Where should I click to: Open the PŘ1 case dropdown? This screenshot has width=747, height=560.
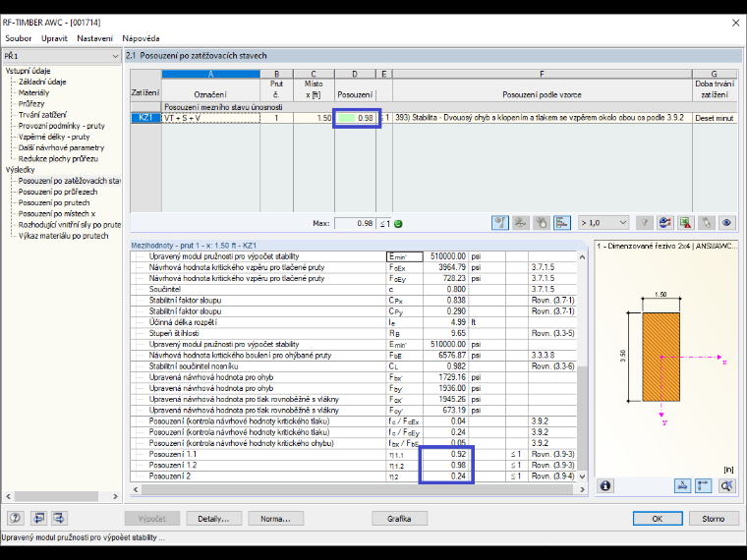point(62,56)
